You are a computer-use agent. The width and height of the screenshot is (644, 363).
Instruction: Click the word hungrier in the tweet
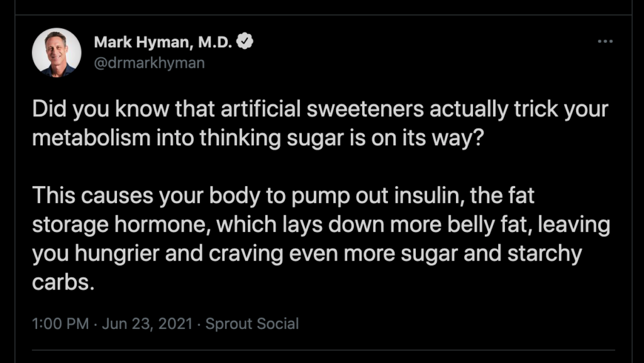(x=116, y=254)
